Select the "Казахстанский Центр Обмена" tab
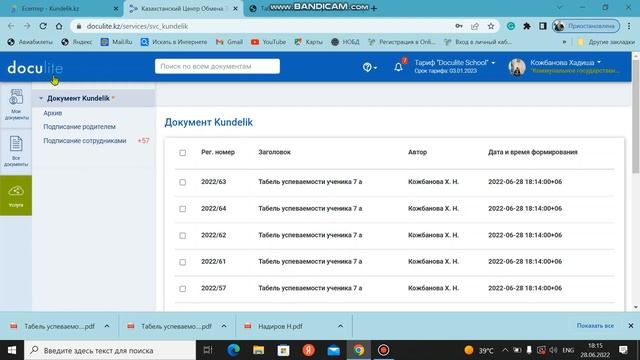 pos(184,8)
